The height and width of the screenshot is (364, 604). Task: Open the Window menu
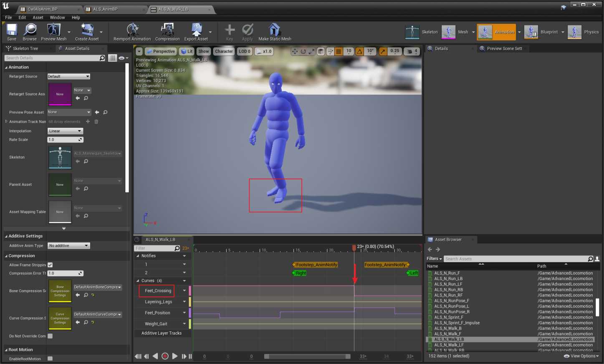(57, 18)
